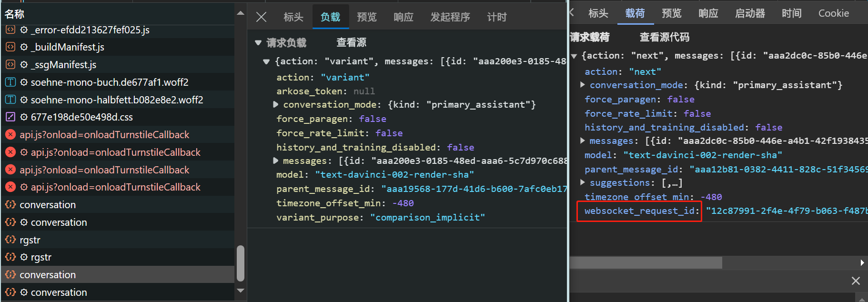
Task: Open the Cookie tab
Action: tap(834, 13)
